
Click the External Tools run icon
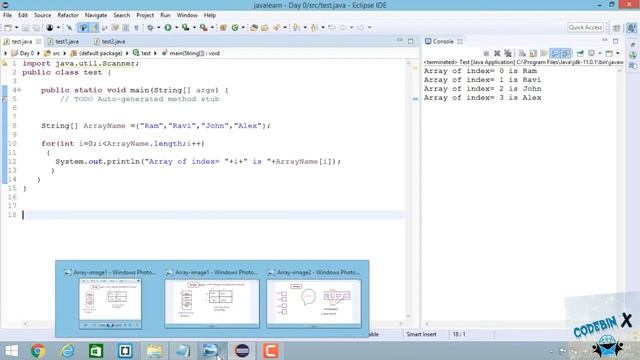tap(203, 27)
